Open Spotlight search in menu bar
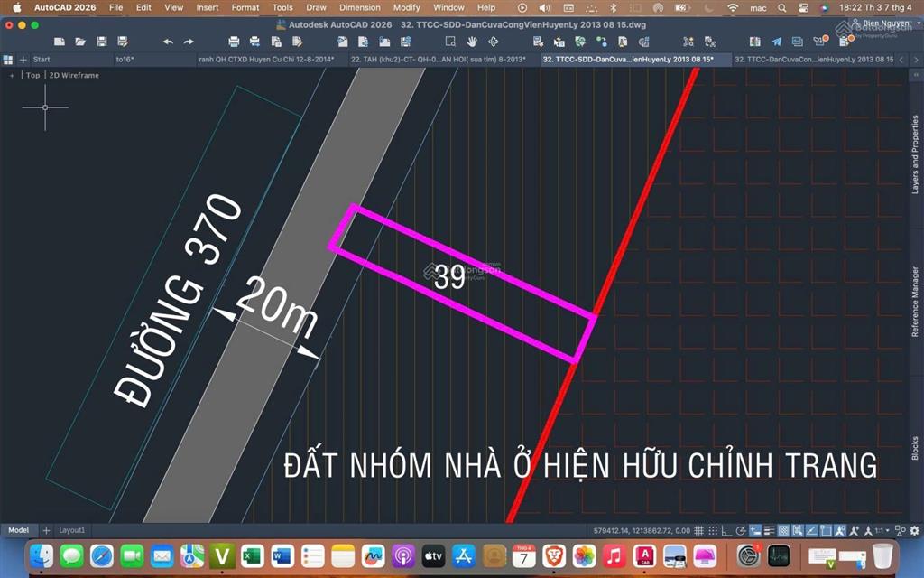Viewport: 924px width, 578px height. pyautogui.click(x=782, y=7)
